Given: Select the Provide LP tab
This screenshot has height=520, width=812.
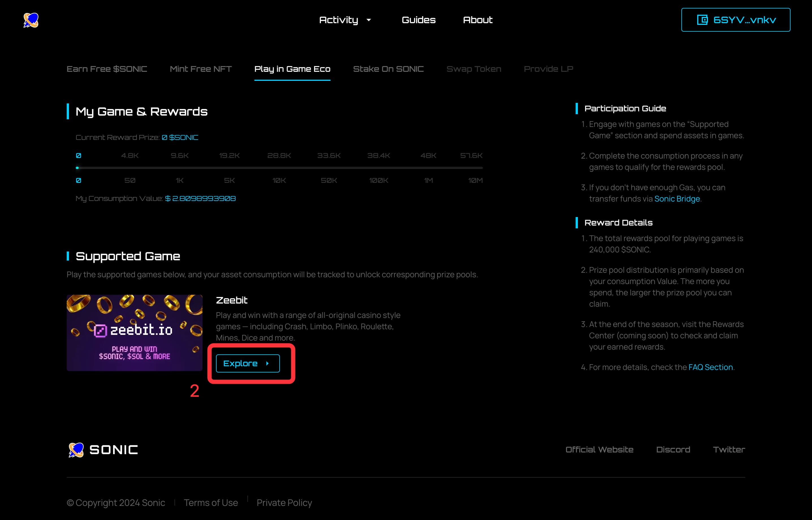Looking at the screenshot, I should click(548, 69).
